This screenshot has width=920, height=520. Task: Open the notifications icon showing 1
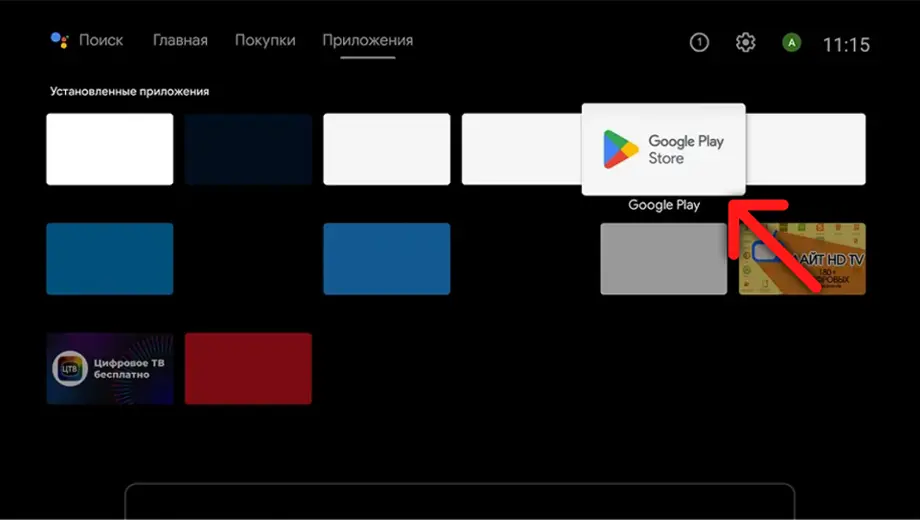pyautogui.click(x=699, y=42)
